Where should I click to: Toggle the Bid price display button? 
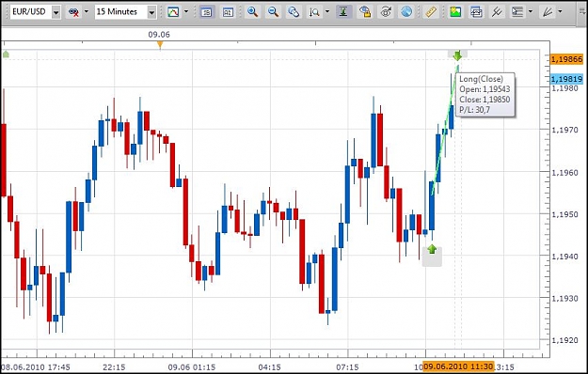pyautogui.click(x=206, y=12)
